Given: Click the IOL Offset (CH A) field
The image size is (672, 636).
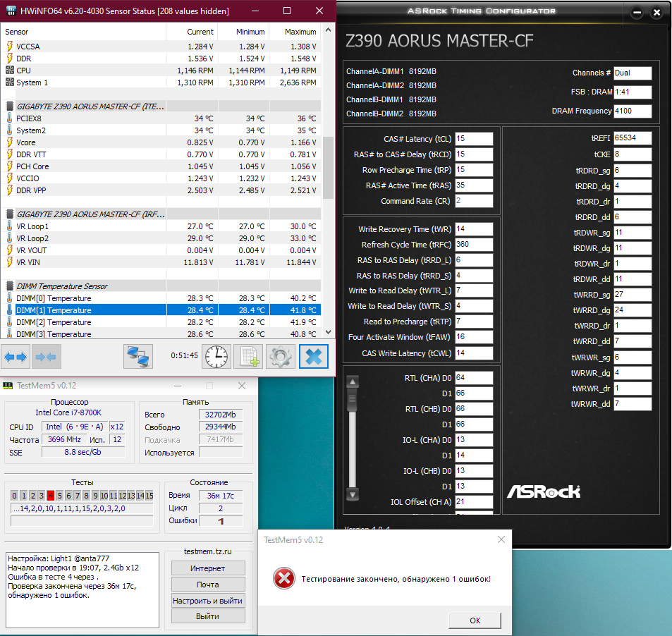Looking at the screenshot, I should [x=474, y=502].
